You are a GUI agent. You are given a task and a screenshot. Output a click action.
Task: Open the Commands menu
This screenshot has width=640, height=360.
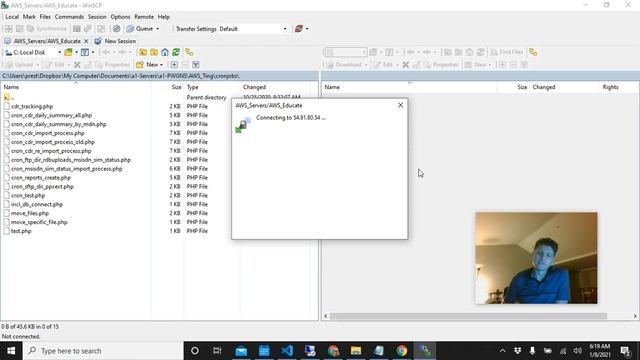click(x=69, y=17)
